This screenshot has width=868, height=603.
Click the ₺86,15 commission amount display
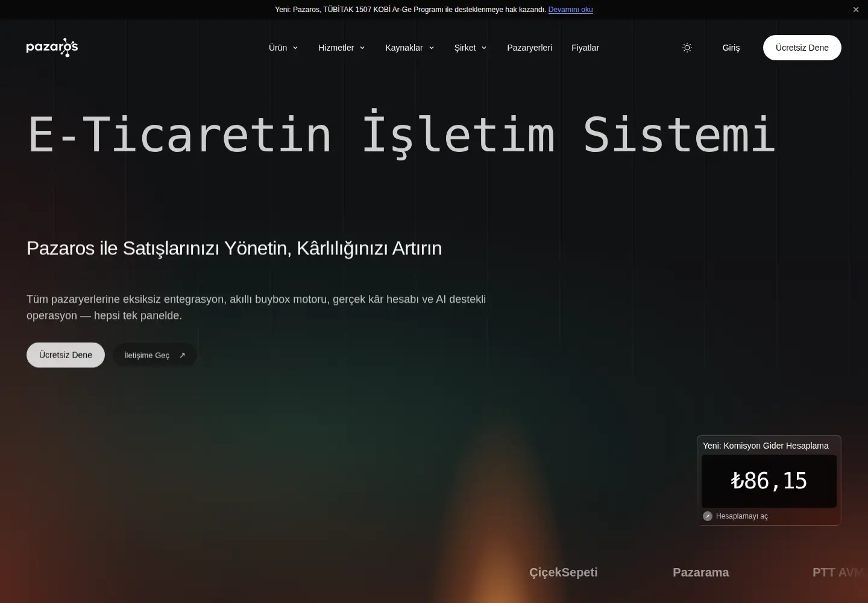pyautogui.click(x=769, y=481)
